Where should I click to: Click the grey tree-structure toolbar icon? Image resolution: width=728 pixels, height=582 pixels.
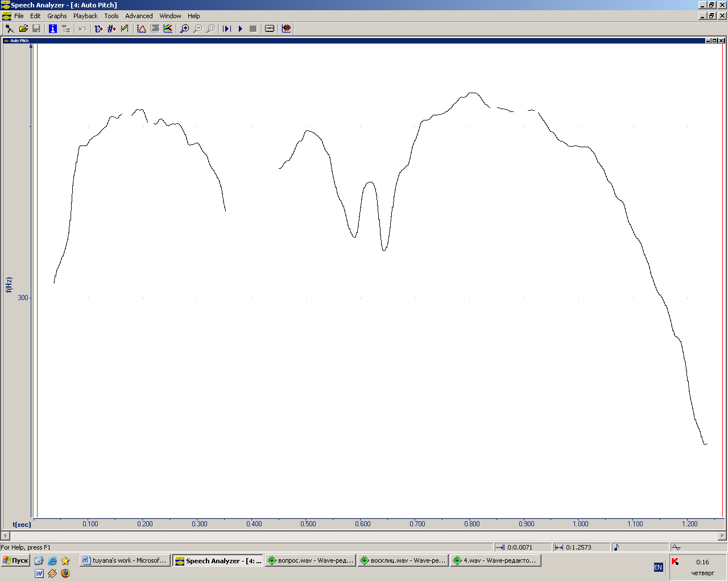coord(66,28)
